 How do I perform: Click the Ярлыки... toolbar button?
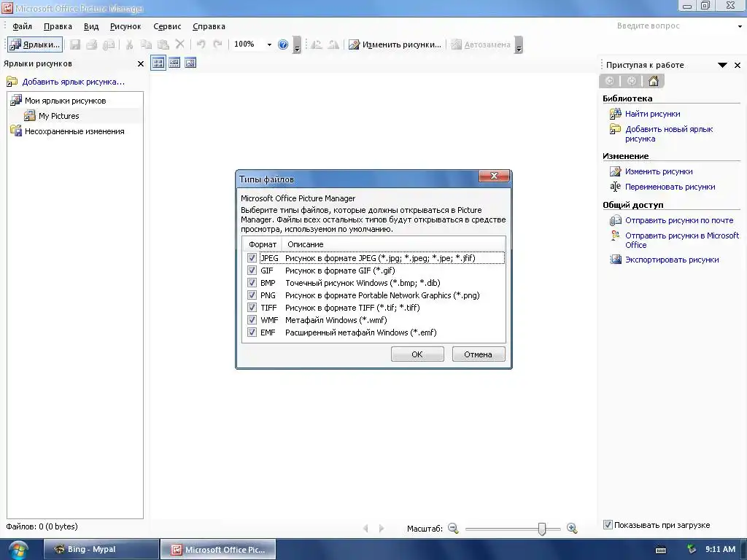[35, 44]
